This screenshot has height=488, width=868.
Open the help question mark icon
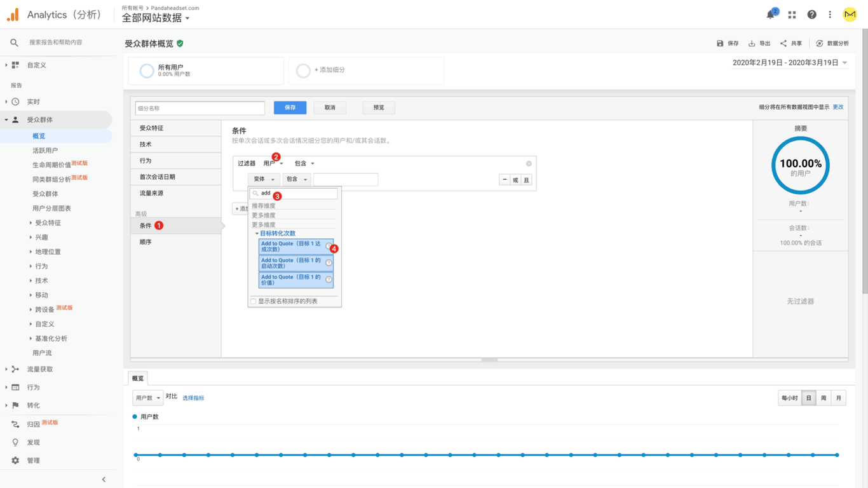pyautogui.click(x=811, y=15)
